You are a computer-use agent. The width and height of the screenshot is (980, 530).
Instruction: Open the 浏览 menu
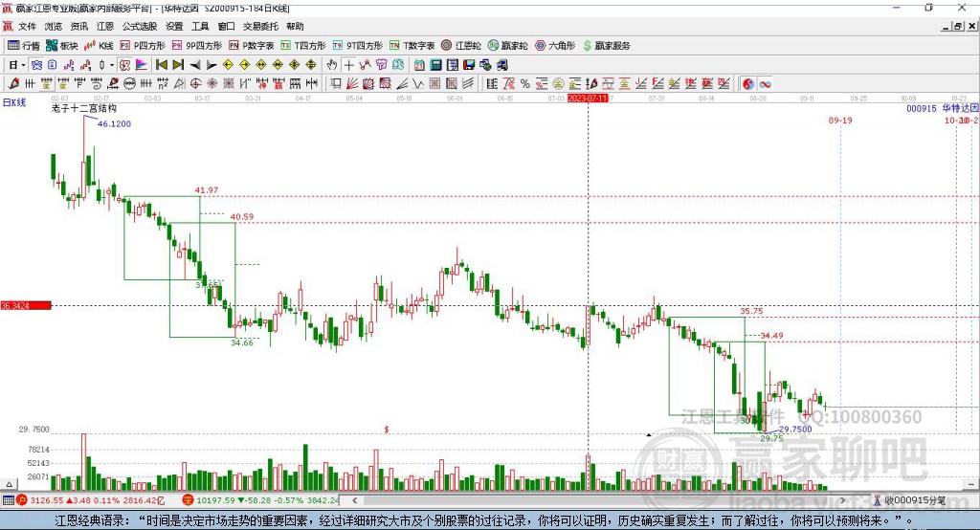tap(54, 26)
